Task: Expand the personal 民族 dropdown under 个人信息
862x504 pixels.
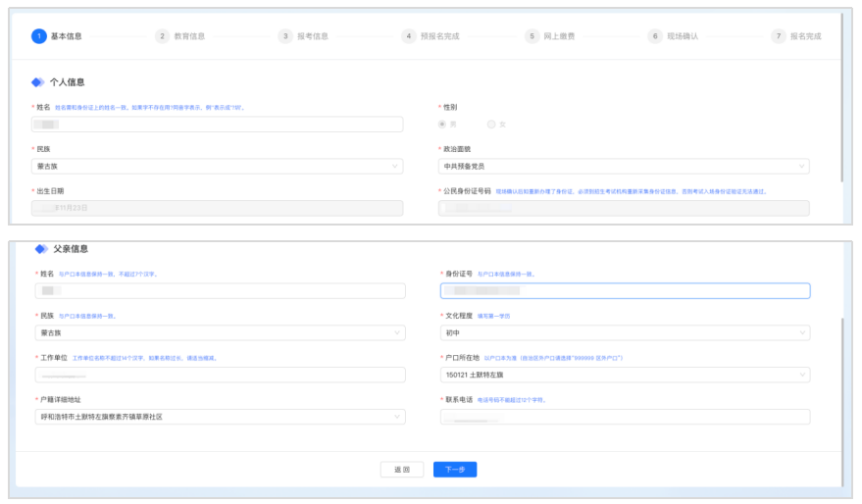Action: point(217,167)
